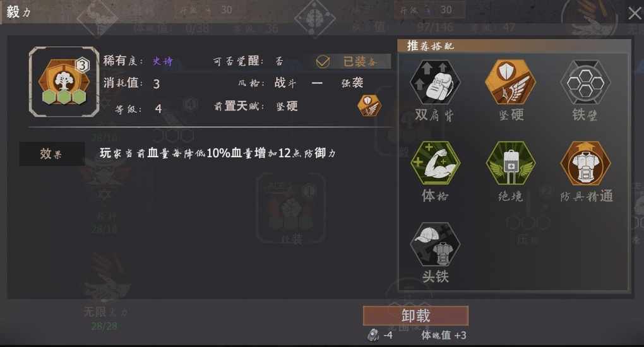Screen dimensions: 644x347
Task: Select the 推荐搭配 header tab
Action: (x=430, y=45)
